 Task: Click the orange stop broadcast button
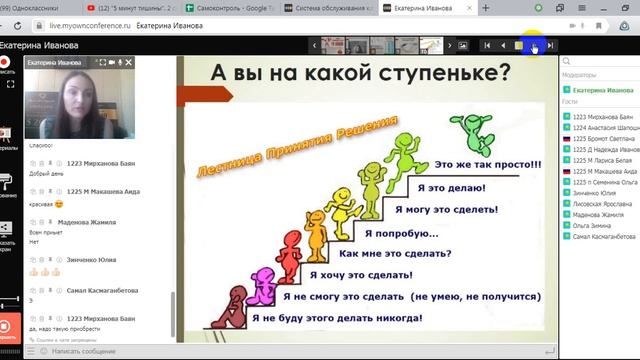pyautogui.click(x=10, y=328)
